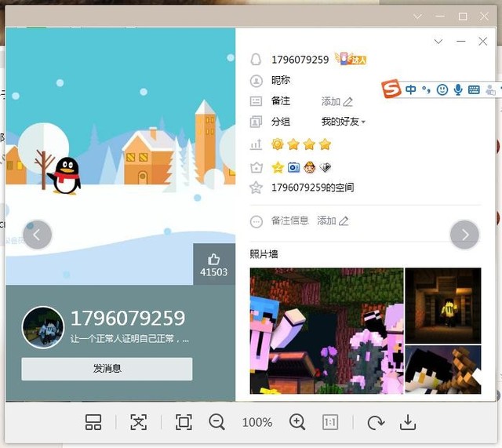This screenshot has height=448, width=502.
Task: Toggle Sogou Chinese/English input mode
Action: (410, 90)
